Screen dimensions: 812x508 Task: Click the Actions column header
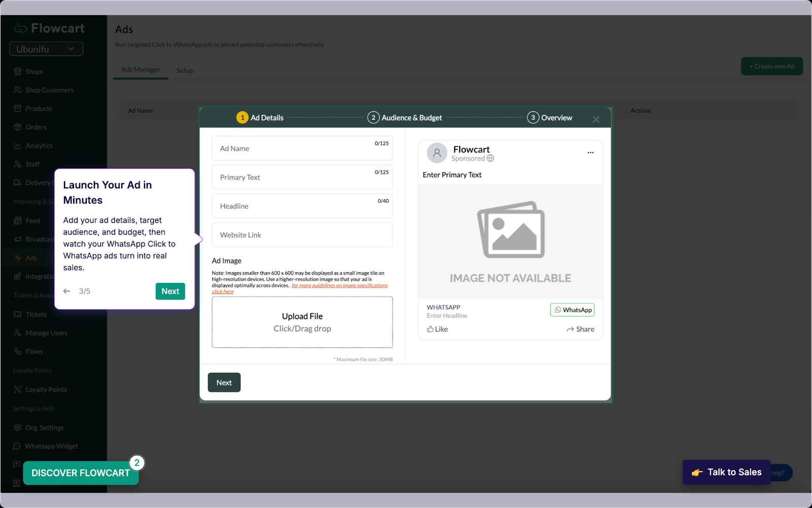[641, 111]
